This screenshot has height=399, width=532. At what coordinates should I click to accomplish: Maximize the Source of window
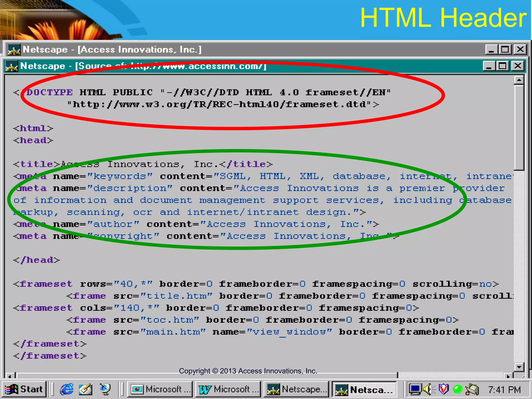click(x=502, y=66)
